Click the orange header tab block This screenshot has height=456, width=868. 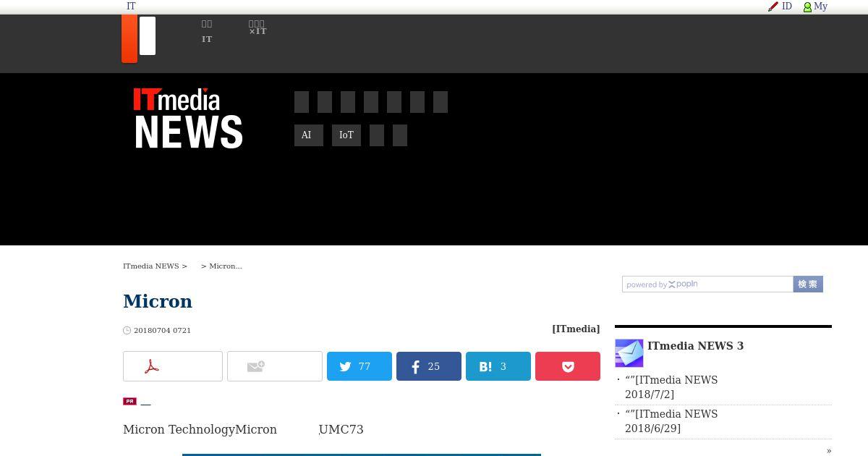tap(129, 38)
